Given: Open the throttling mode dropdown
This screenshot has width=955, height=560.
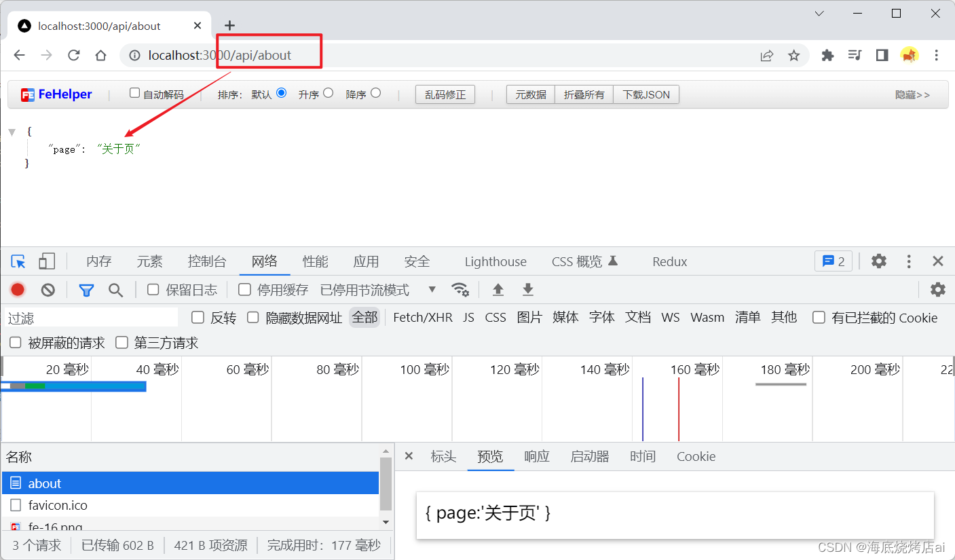Looking at the screenshot, I should point(432,290).
